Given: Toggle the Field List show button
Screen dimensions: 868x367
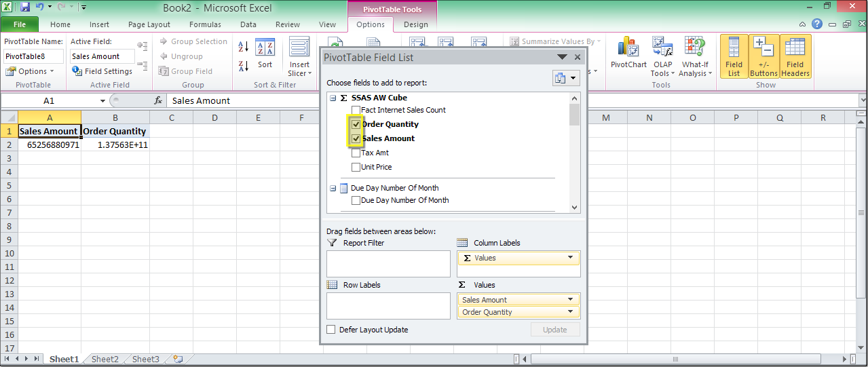Looking at the screenshot, I should pyautogui.click(x=734, y=56).
